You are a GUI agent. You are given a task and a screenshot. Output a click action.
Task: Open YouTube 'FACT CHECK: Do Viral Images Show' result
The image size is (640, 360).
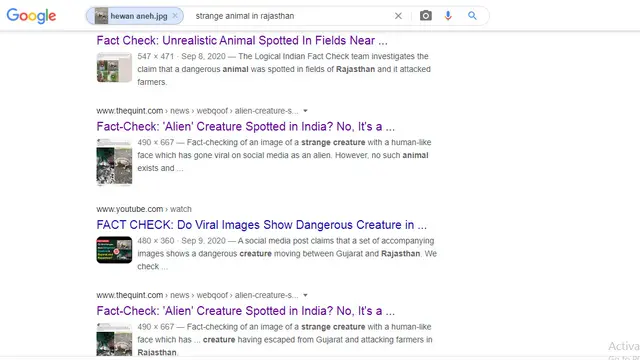[262, 225]
